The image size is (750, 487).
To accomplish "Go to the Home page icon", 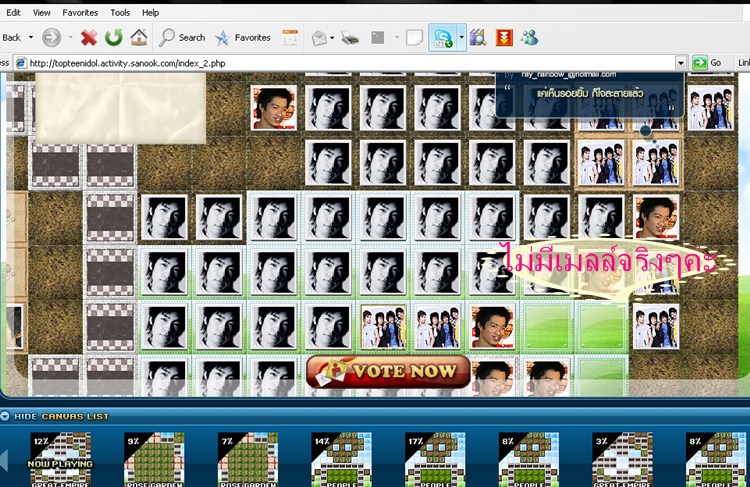I will pos(139,37).
